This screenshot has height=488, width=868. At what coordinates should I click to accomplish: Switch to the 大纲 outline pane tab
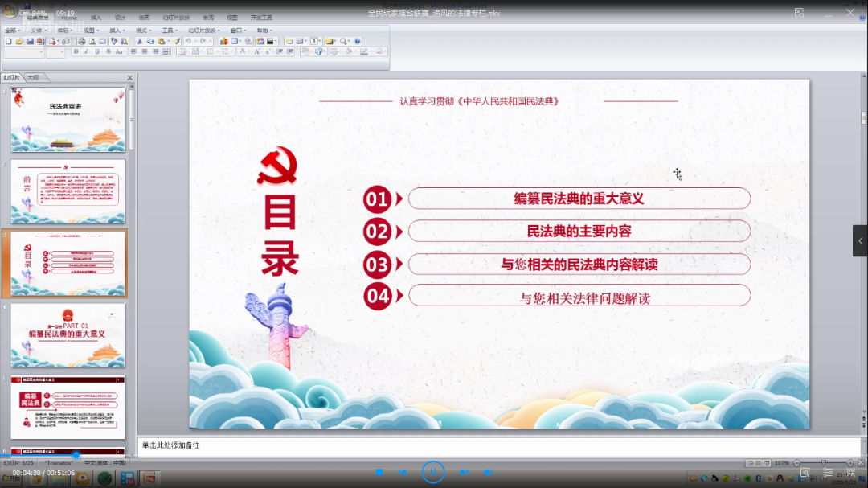[x=33, y=78]
